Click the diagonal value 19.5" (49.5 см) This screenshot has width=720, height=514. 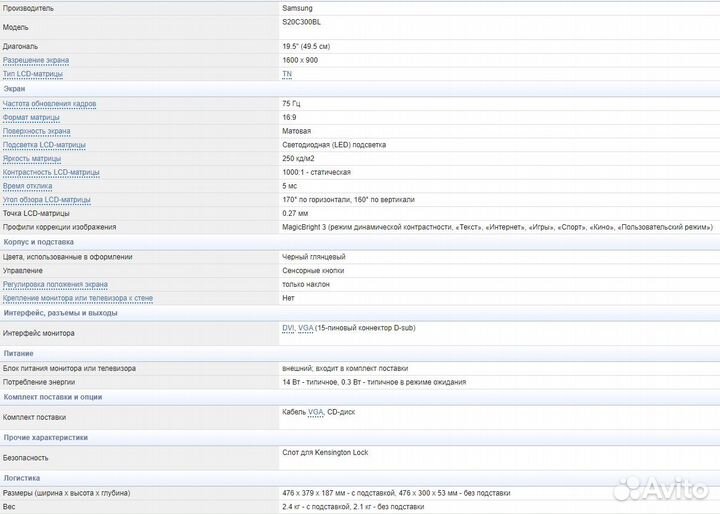[306, 46]
